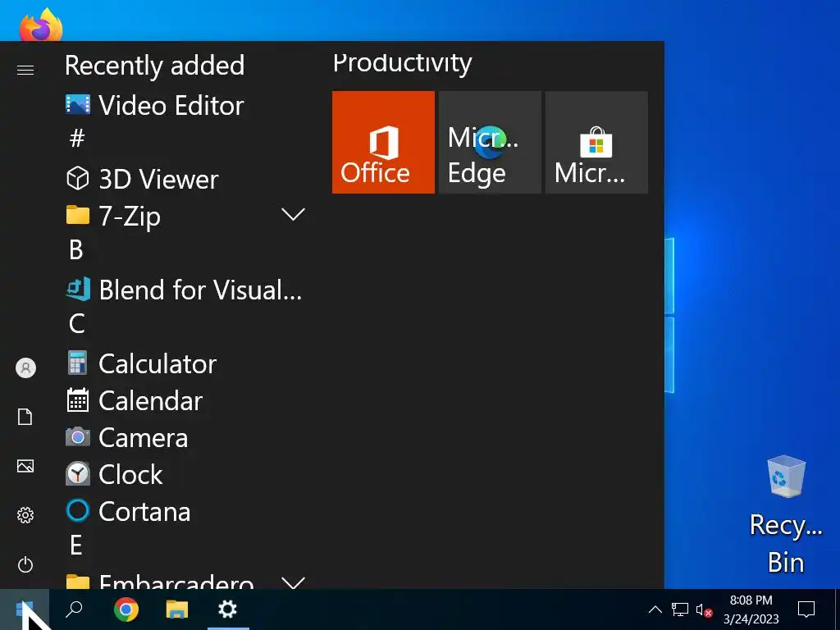This screenshot has width=840, height=630.
Task: Expand the 7-Zip folder chevron
Action: coord(293,215)
